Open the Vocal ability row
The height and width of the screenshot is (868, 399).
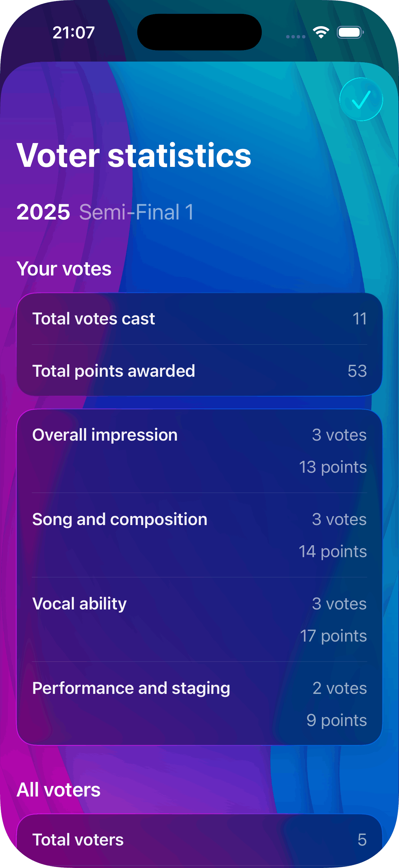pyautogui.click(x=199, y=619)
